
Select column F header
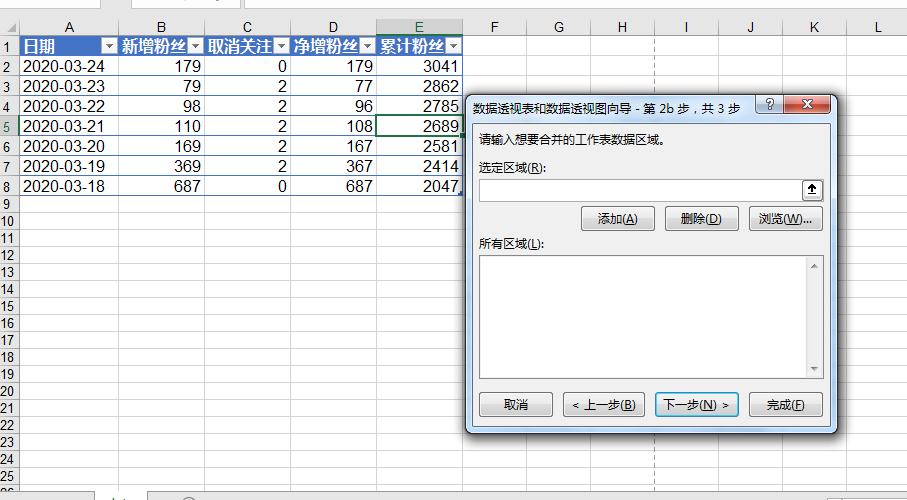coord(495,27)
